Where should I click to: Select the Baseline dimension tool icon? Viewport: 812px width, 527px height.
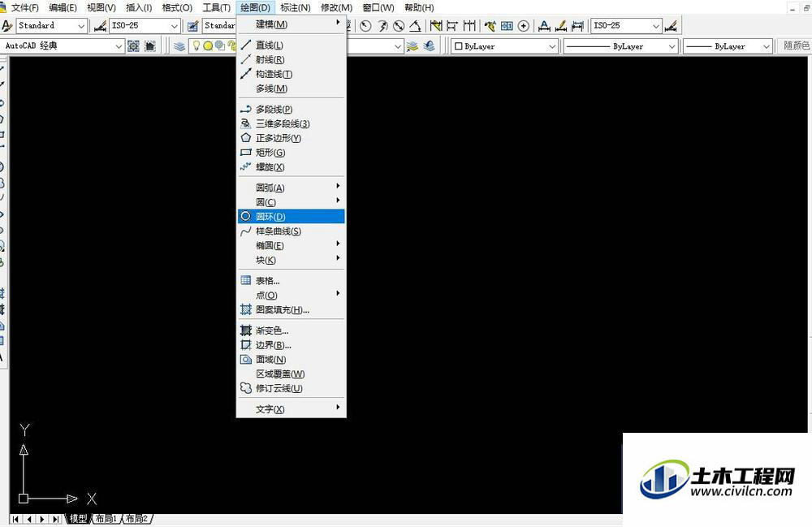pos(452,26)
